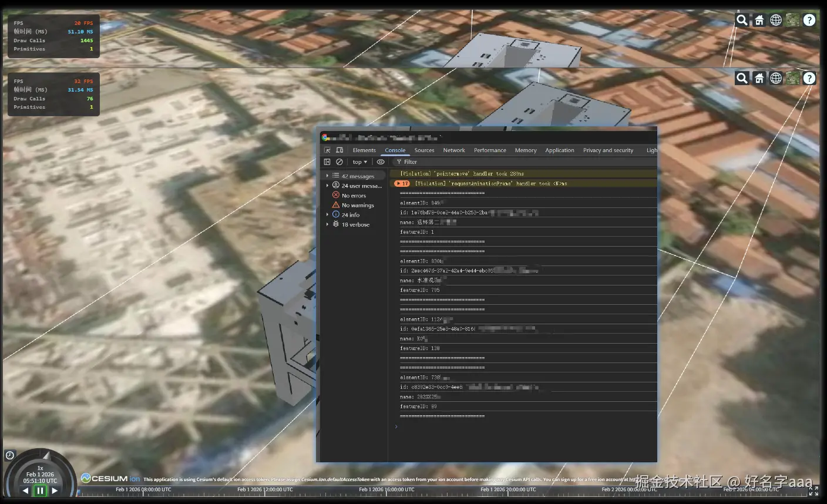Open imagery base layer picker in upper toolbar
The image size is (827, 504).
793,21
